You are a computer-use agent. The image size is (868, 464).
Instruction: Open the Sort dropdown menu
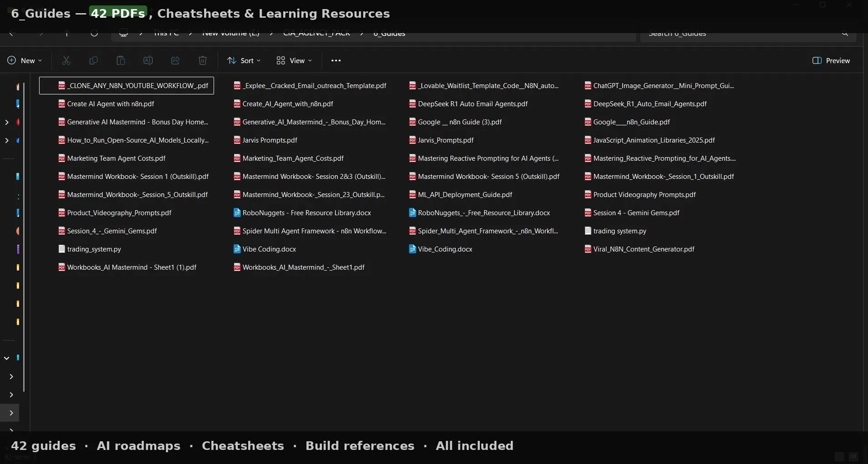[x=244, y=60]
